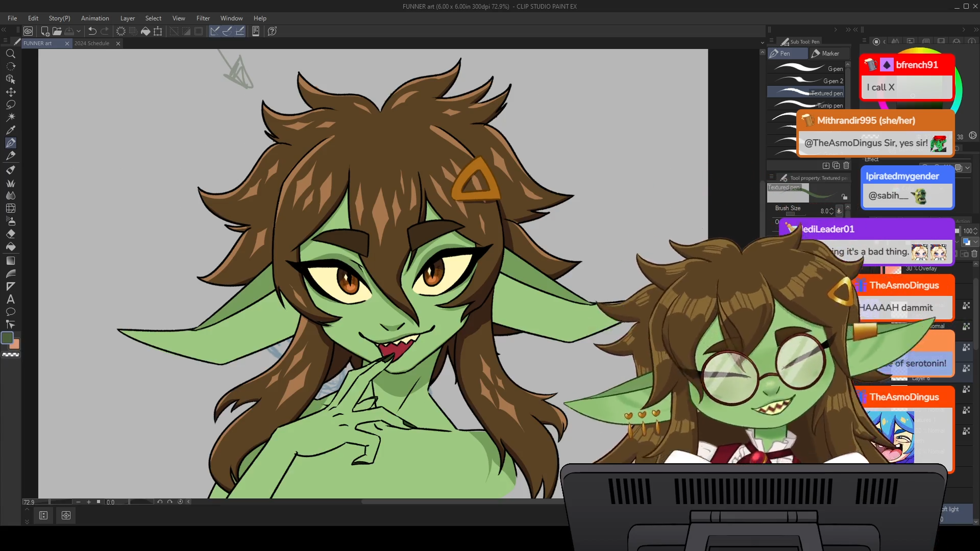Click the Fill bucket toolbar icon
The width and height of the screenshot is (980, 551).
click(x=145, y=31)
